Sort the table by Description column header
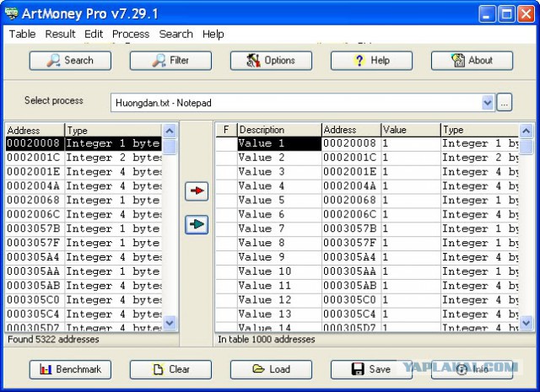540x392 pixels. click(x=278, y=130)
